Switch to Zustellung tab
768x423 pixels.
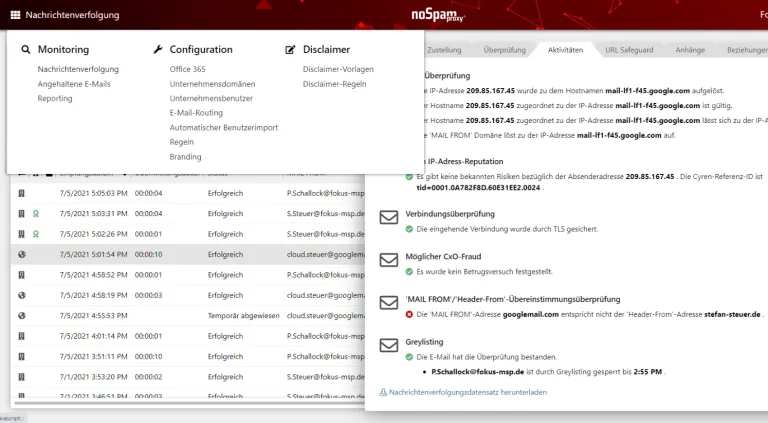(444, 50)
